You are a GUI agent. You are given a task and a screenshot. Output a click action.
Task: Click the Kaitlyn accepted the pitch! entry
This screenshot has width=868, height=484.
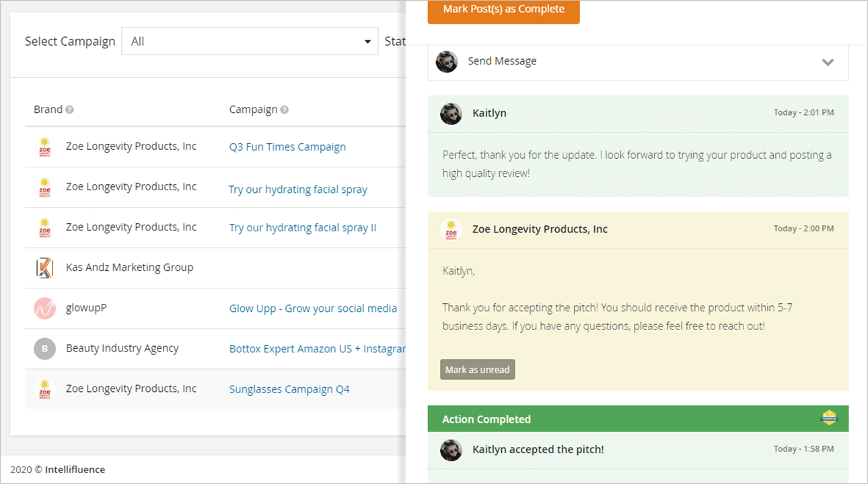(x=538, y=449)
